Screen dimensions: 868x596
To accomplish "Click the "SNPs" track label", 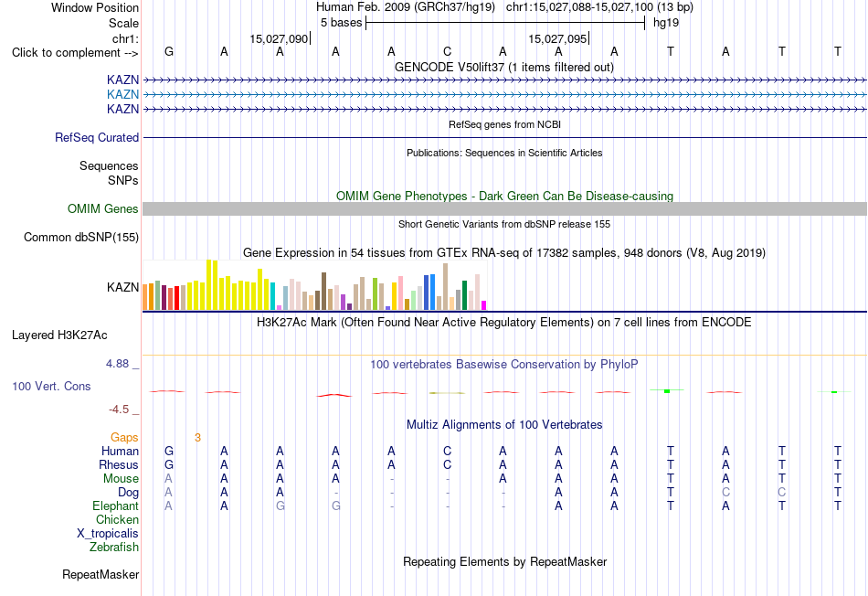I will tap(123, 181).
